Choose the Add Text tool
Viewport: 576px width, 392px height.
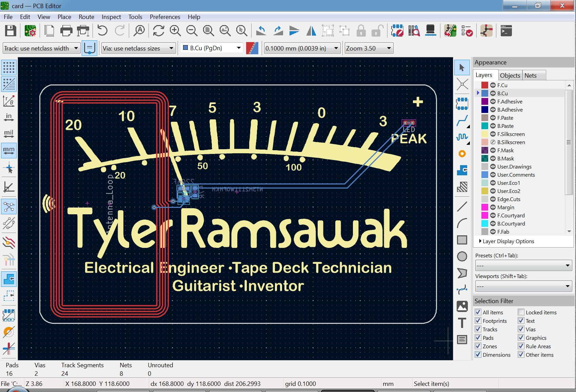462,323
